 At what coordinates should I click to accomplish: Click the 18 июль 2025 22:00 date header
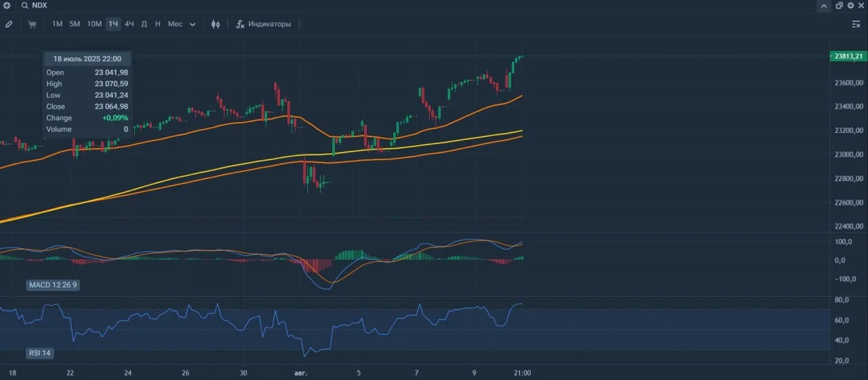pyautogui.click(x=87, y=59)
